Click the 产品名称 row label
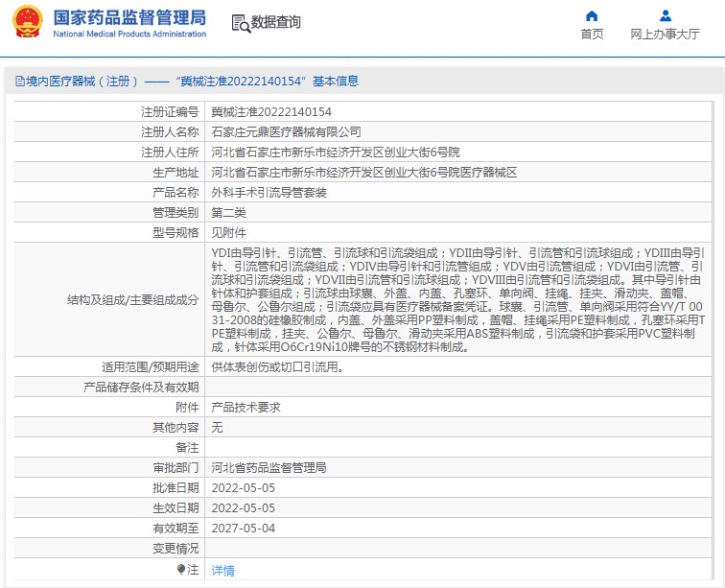The image size is (725, 588). coord(175,193)
